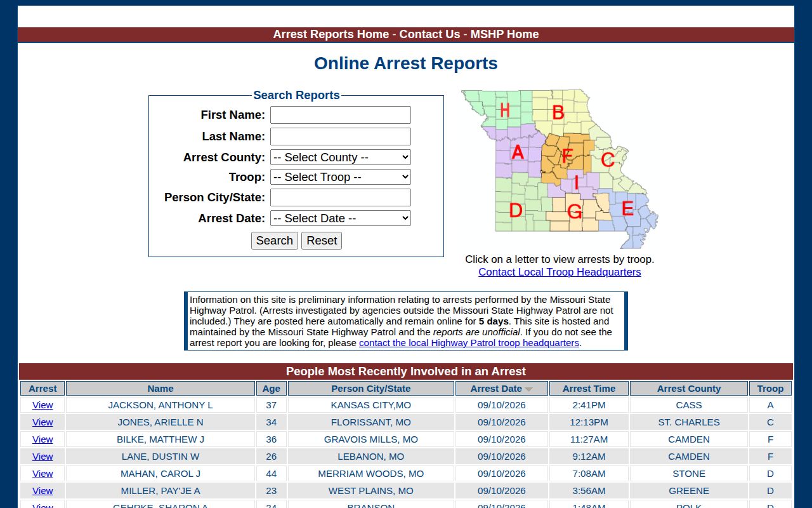Sort by Troop column header
Image resolution: width=812 pixels, height=508 pixels.
[770, 389]
